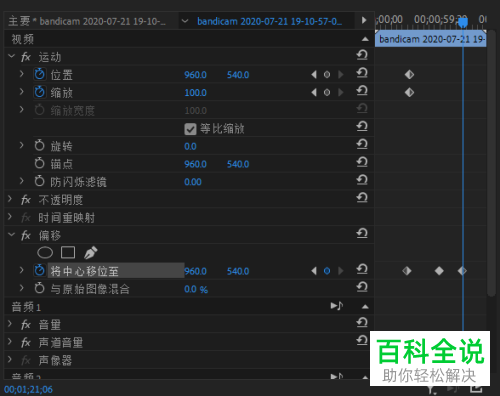Collapse the 音频1 section arrow

[365, 306]
